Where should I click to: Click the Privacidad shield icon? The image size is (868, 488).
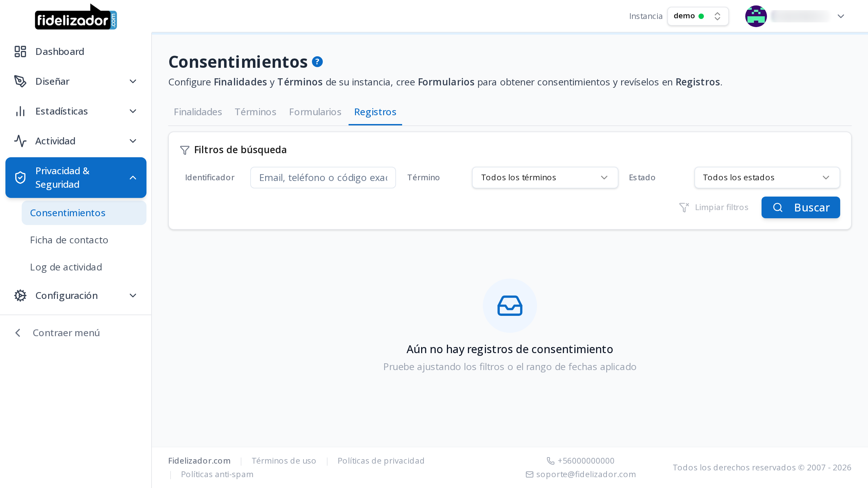click(20, 178)
